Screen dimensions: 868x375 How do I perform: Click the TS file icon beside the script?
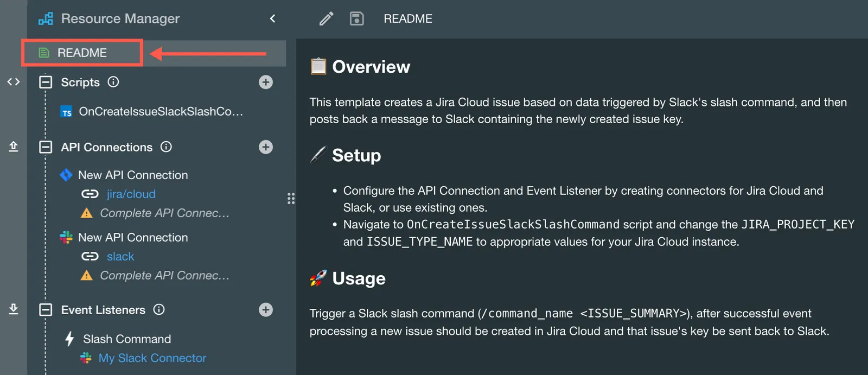click(x=67, y=112)
